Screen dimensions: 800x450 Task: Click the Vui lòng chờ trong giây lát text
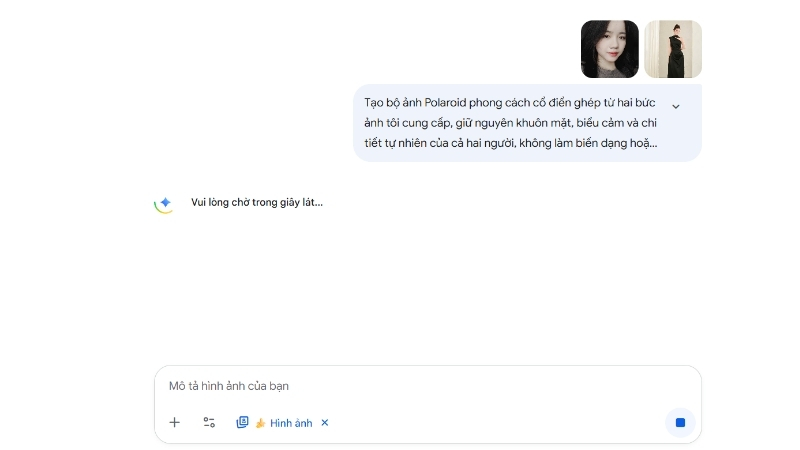point(257,203)
